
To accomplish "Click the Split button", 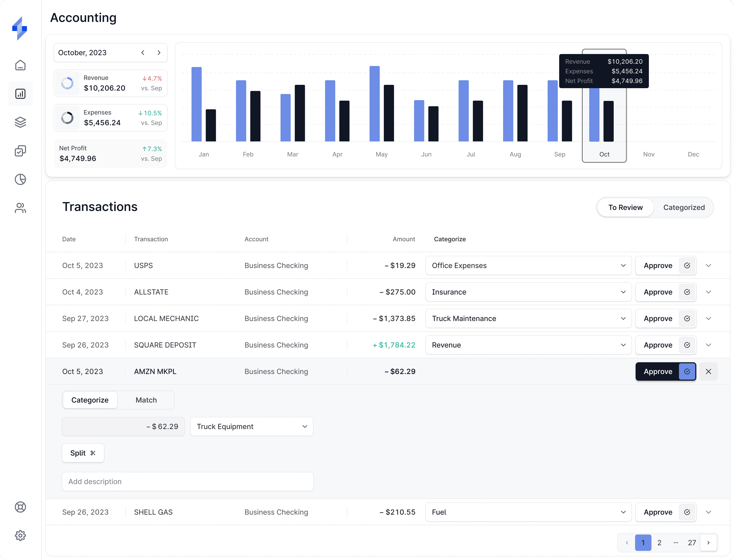I will tap(83, 453).
